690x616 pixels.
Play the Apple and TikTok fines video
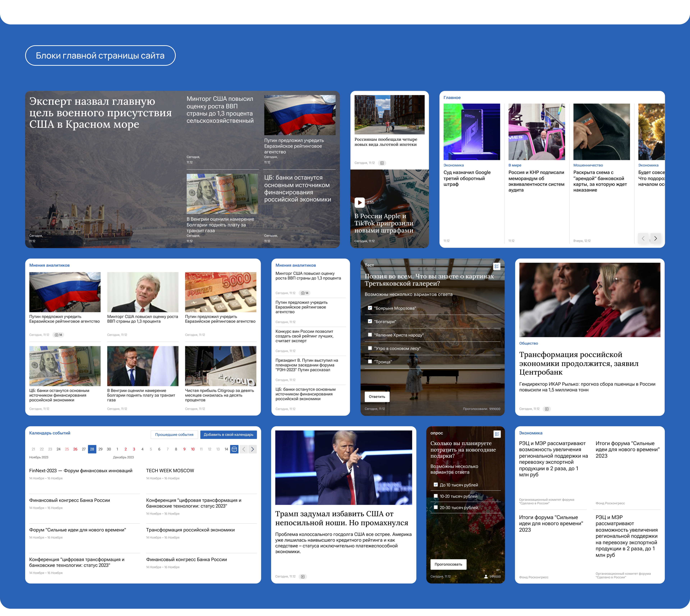click(359, 202)
